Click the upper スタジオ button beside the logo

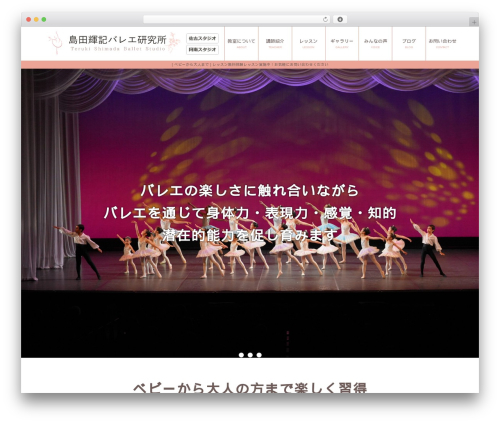click(x=202, y=38)
